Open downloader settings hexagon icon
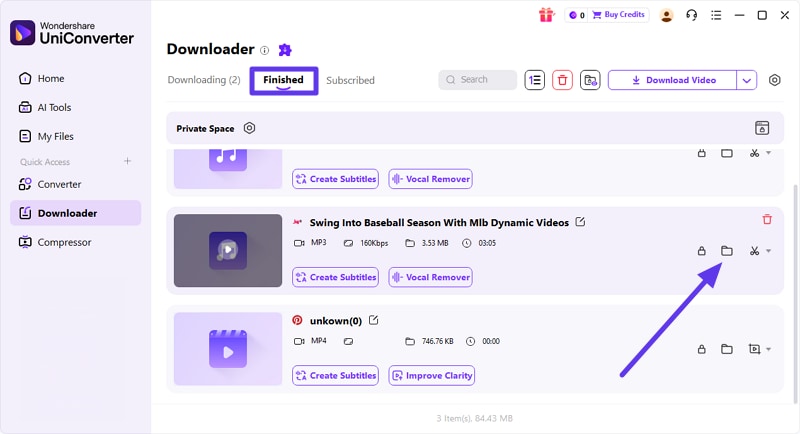This screenshot has height=434, width=800. click(774, 80)
